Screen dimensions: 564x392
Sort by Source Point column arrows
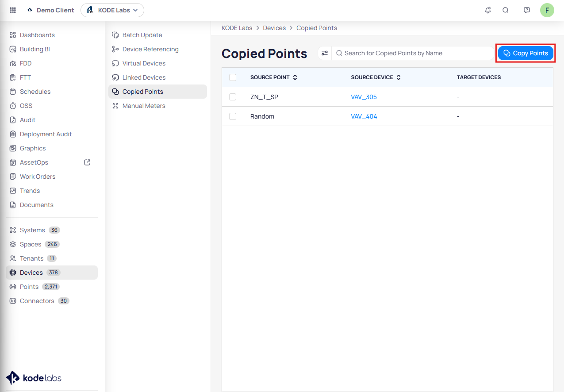(x=295, y=77)
